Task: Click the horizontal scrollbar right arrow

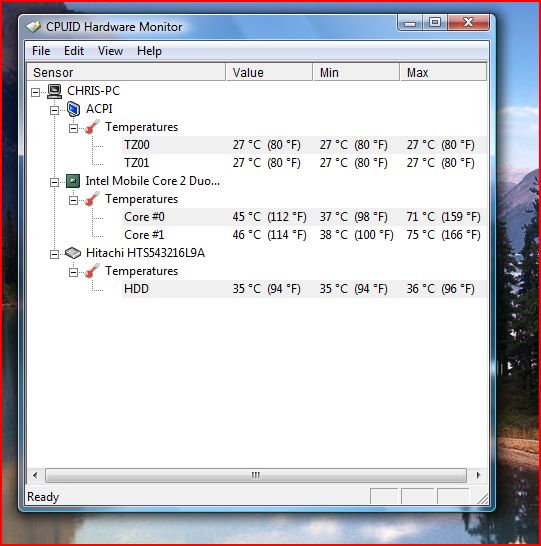Action: point(478,475)
